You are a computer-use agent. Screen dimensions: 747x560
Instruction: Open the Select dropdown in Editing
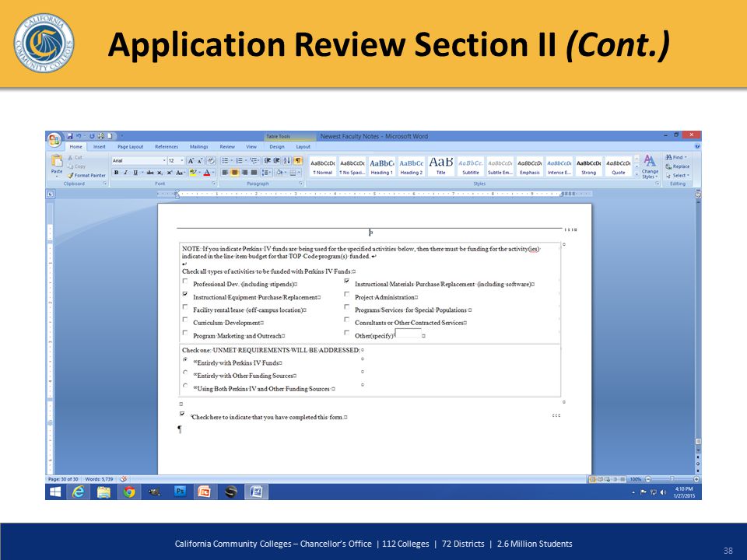point(678,175)
